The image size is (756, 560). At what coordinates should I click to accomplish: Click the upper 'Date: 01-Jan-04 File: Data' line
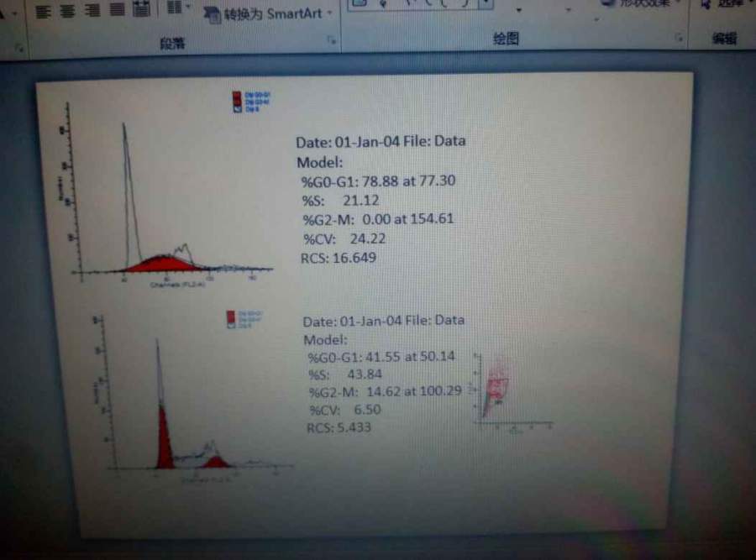point(381,142)
